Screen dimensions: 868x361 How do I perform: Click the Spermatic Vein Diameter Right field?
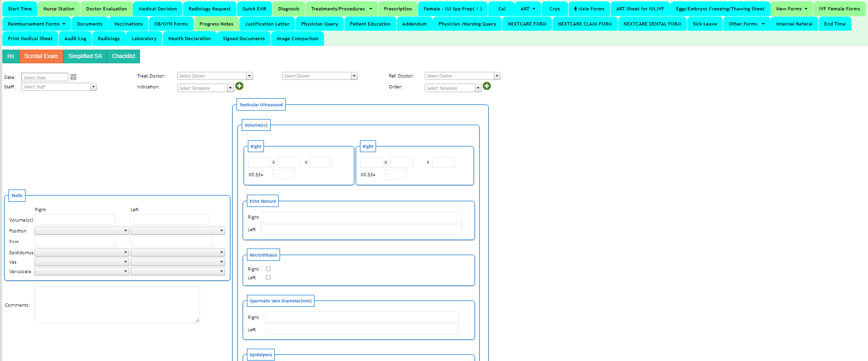[362, 317]
